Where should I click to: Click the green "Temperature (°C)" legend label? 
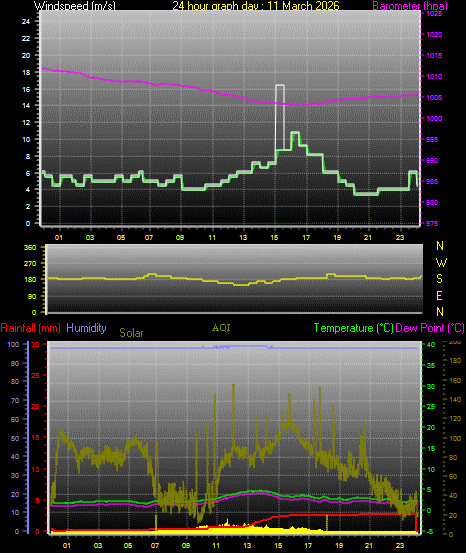pyautogui.click(x=353, y=328)
